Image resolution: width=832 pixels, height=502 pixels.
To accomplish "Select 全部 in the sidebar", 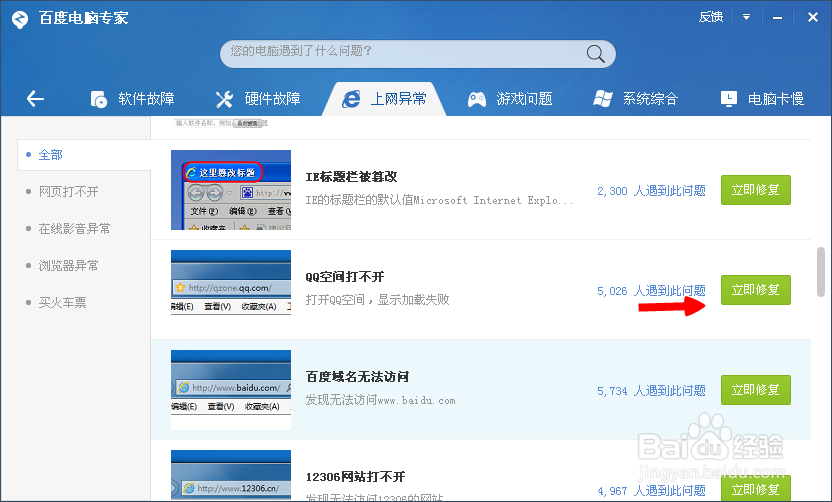I will tap(84, 155).
